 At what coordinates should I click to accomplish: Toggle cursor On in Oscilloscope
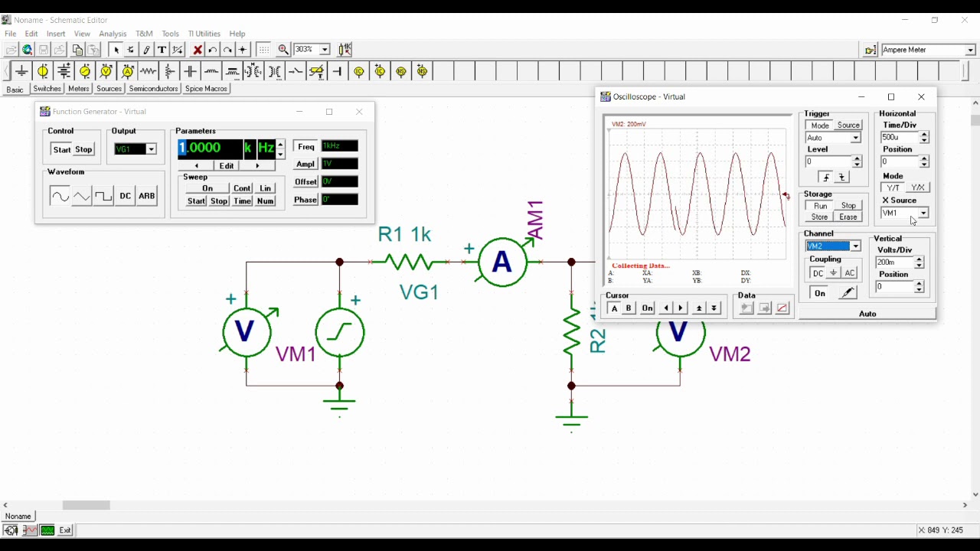coord(648,308)
